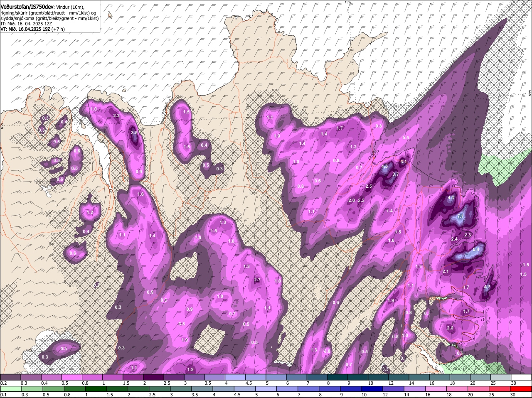
Task: Click the 3.7 precipitation value
Action: click(x=396, y=174)
